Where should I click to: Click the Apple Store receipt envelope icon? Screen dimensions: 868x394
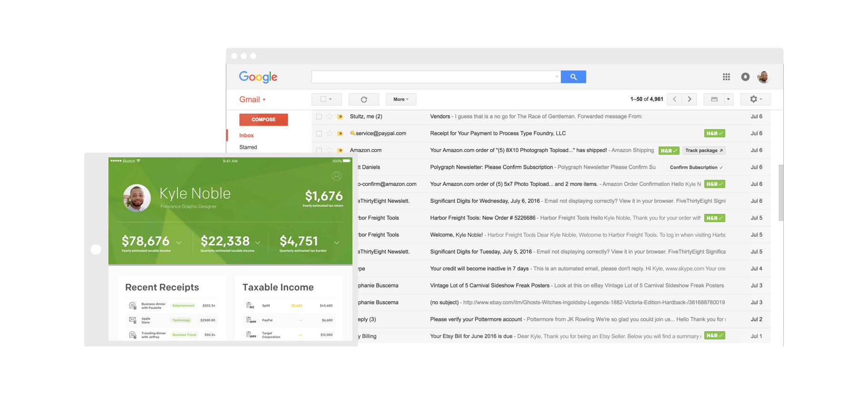pyautogui.click(x=133, y=320)
